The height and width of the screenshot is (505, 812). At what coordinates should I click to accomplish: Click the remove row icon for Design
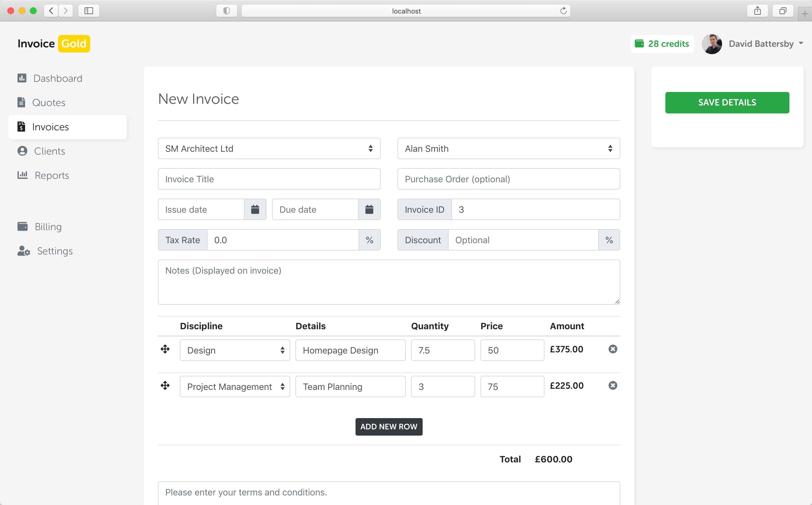pos(613,349)
